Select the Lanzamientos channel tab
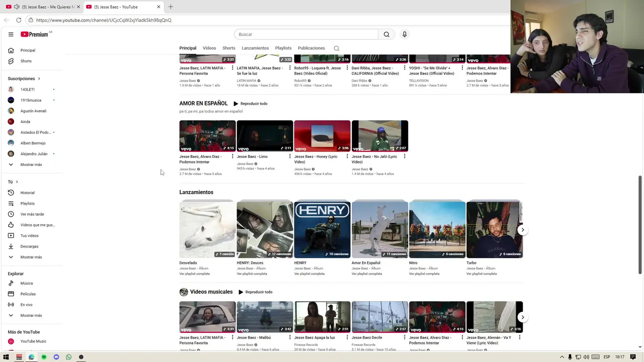Viewport: 644px width, 362px height. pos(255,48)
